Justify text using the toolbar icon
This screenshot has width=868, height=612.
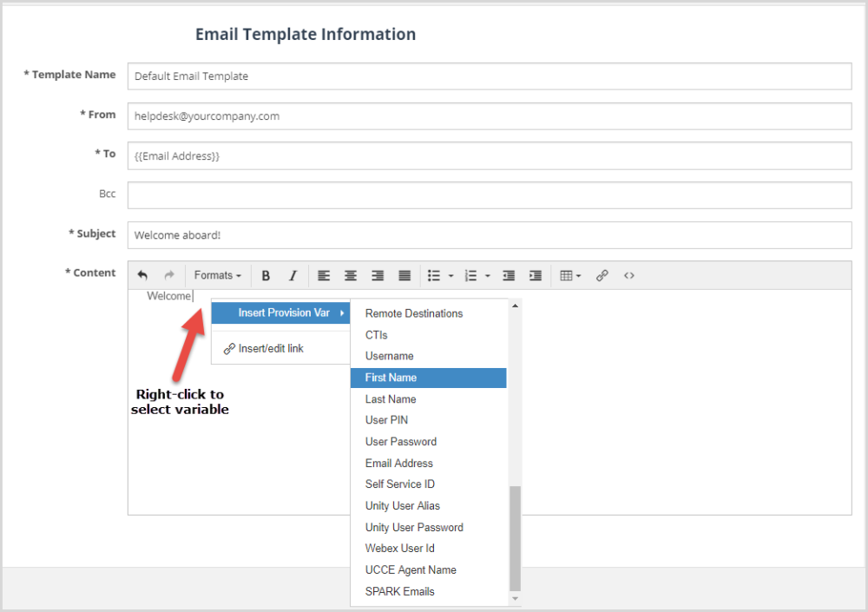pyautogui.click(x=404, y=275)
